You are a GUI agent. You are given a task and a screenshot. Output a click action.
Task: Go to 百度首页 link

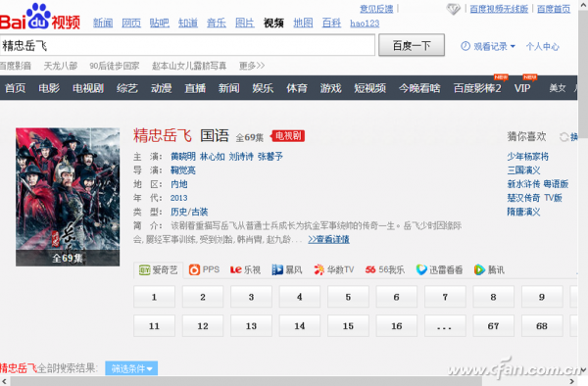pos(554,9)
